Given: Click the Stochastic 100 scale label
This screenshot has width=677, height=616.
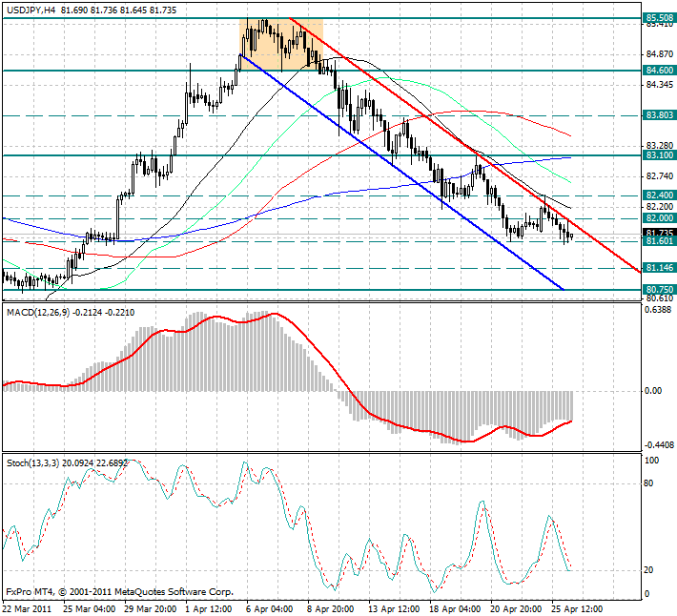Looking at the screenshot, I should click(651, 461).
